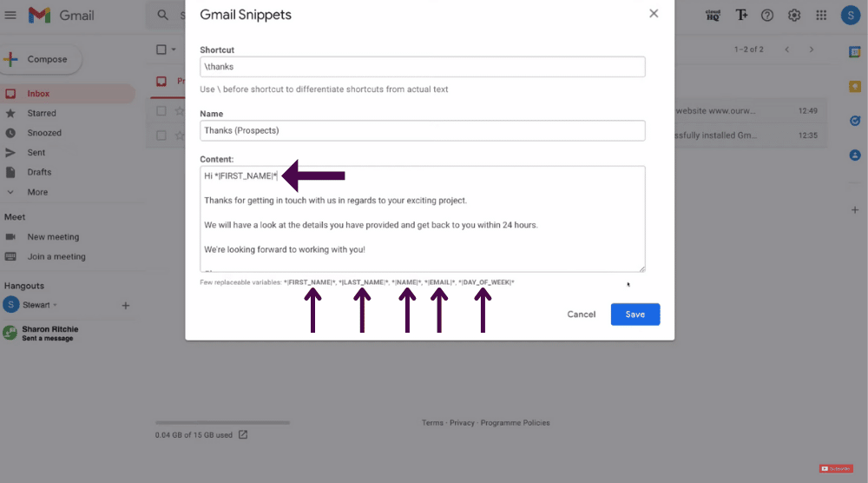Click the storage usage progress bar
This screenshot has height=483, width=868.
[x=222, y=422]
